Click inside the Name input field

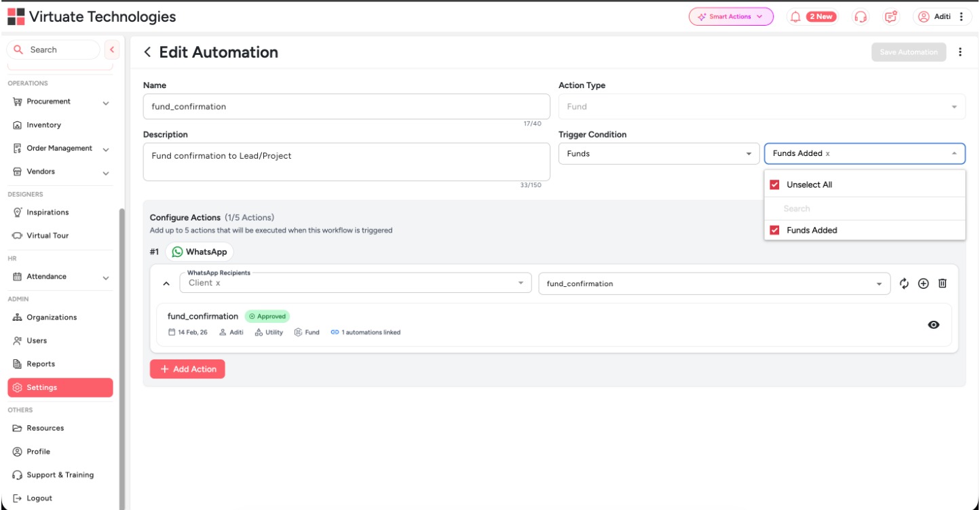click(x=346, y=106)
